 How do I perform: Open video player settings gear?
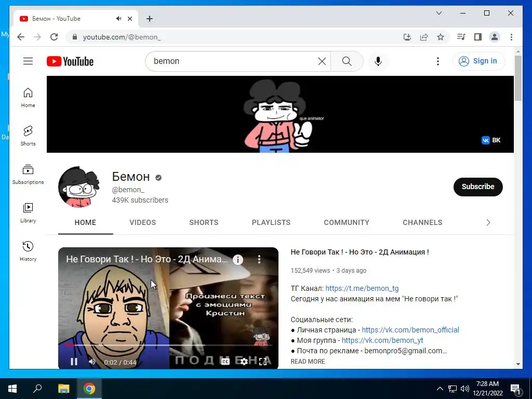point(244,362)
